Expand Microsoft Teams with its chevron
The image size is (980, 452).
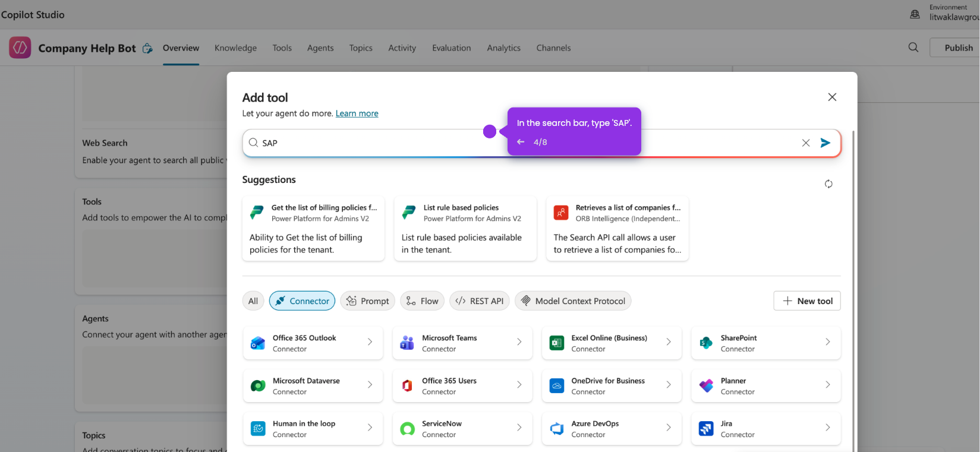click(x=519, y=342)
